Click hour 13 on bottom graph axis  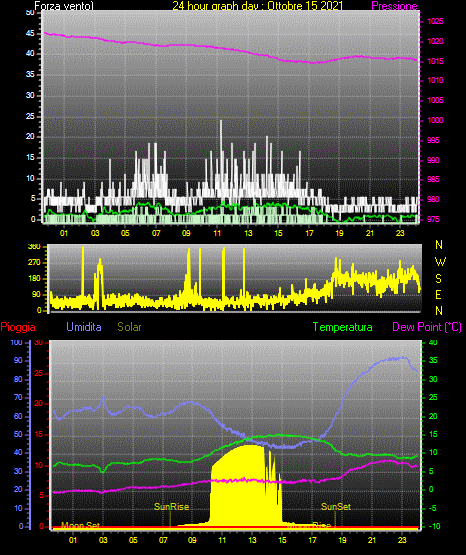[x=252, y=540]
